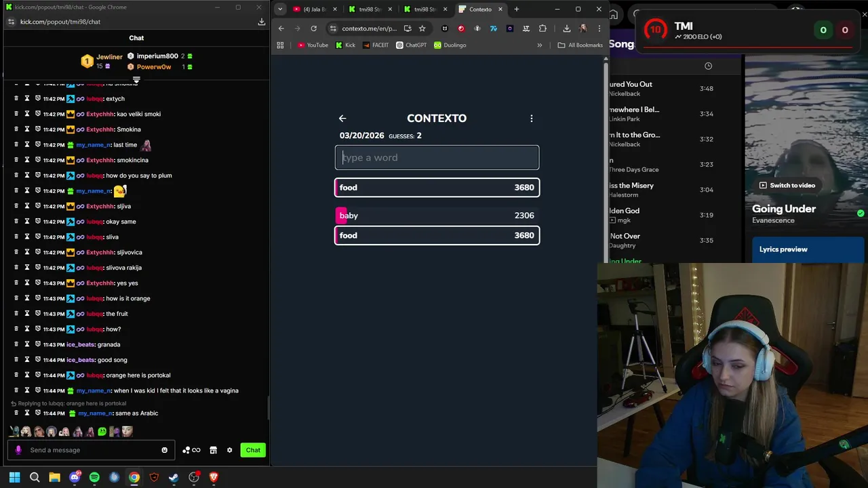Click the cat-face extension icon
The height and width of the screenshot is (488, 868).
[445, 28]
